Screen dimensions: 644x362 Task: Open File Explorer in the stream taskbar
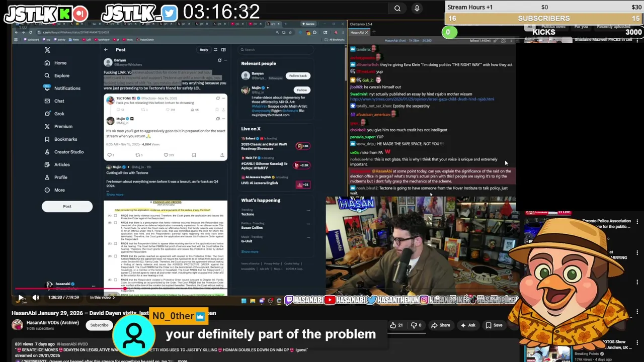click(x=253, y=301)
